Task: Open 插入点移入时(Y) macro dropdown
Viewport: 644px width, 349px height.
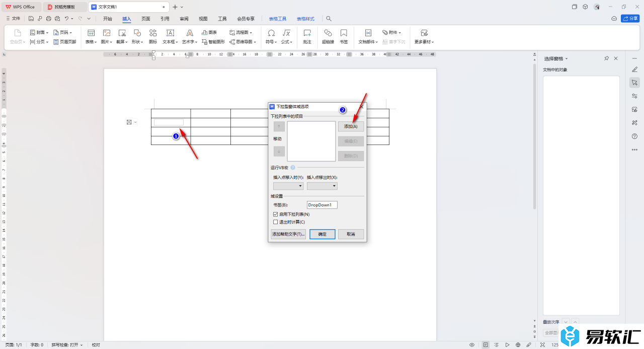Action: click(x=288, y=186)
